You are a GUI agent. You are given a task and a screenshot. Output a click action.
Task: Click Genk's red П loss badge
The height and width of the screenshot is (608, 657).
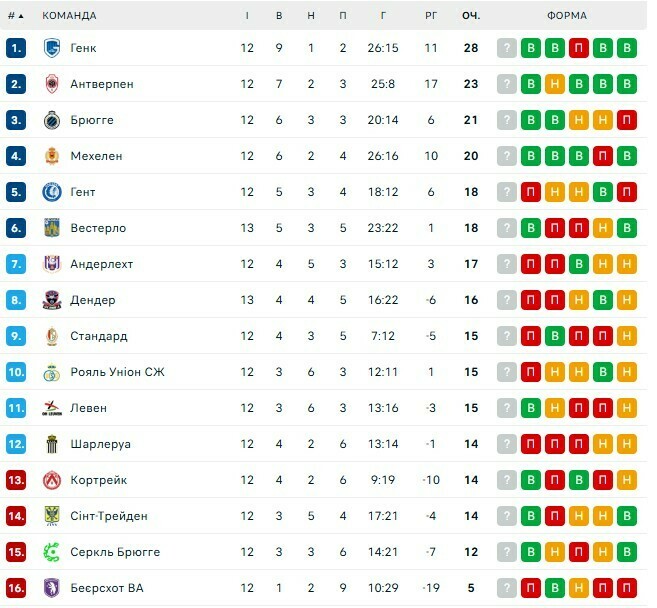579,48
